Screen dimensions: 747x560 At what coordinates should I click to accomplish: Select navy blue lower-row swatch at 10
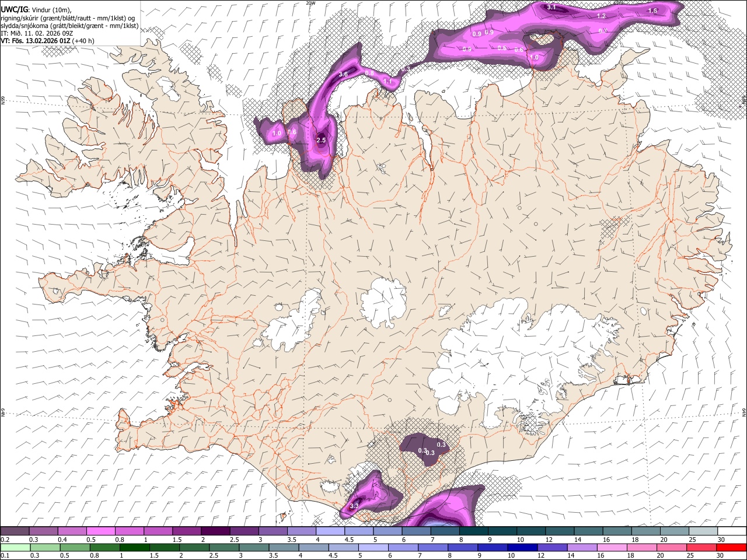(522, 547)
